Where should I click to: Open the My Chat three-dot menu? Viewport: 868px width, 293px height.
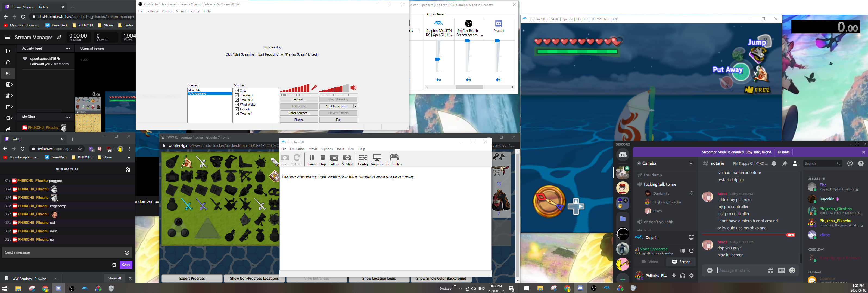pos(68,117)
